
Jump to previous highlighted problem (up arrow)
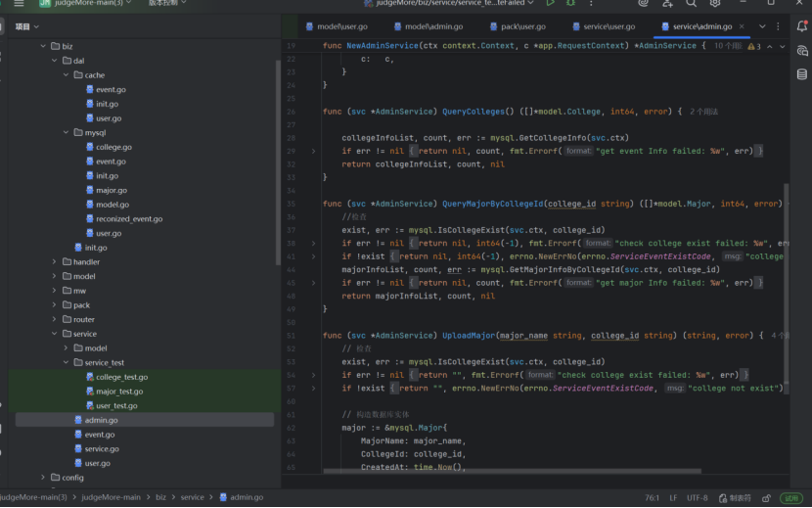point(770,46)
